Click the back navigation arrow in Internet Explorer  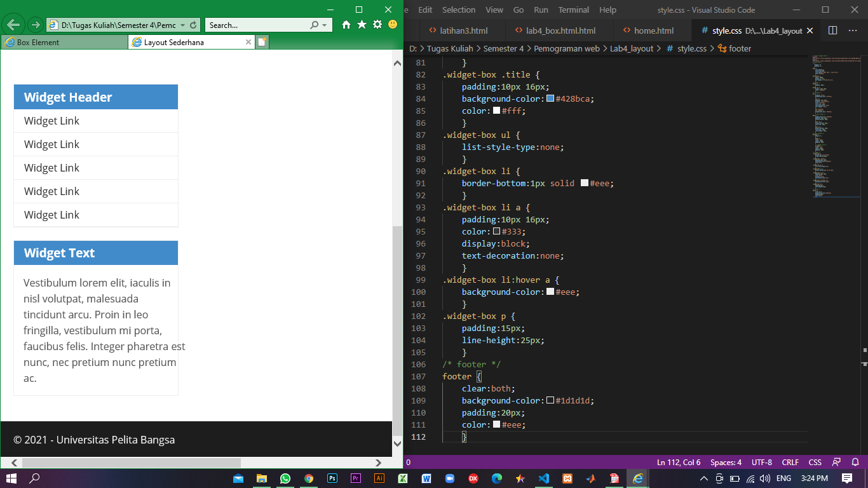tap(13, 24)
